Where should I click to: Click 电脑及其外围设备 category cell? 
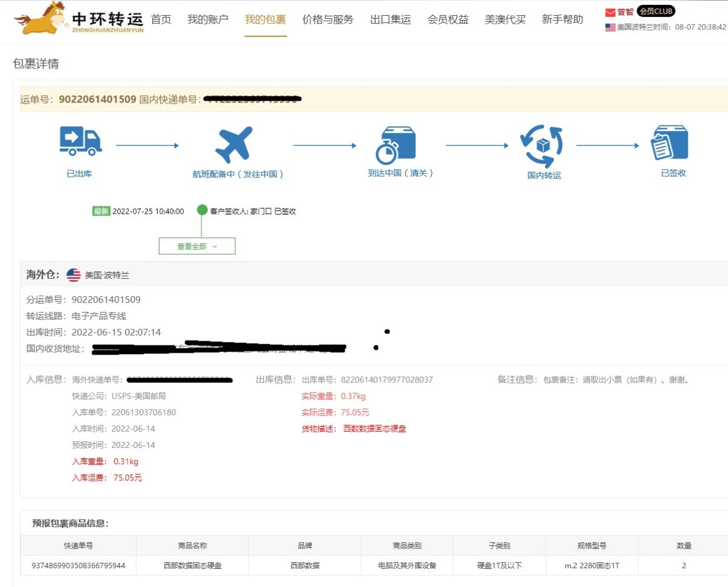[x=407, y=566]
